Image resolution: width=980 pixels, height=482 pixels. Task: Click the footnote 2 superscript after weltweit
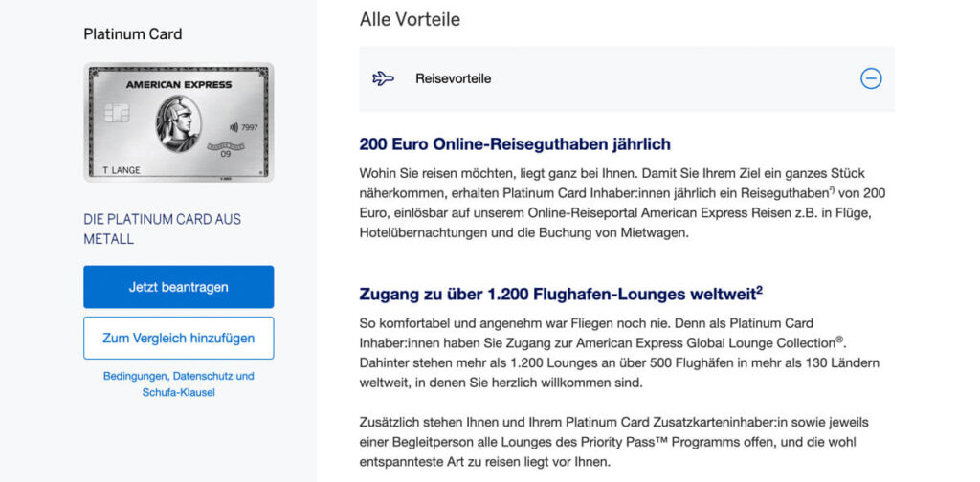(x=759, y=290)
